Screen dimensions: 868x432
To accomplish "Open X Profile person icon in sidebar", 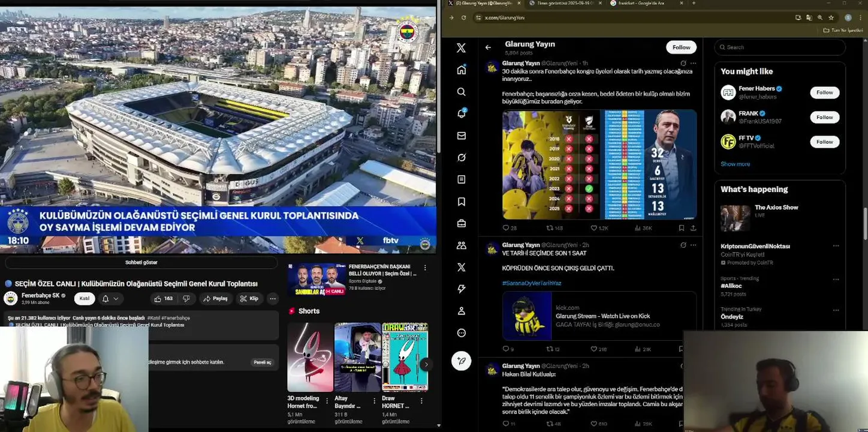I will click(461, 311).
